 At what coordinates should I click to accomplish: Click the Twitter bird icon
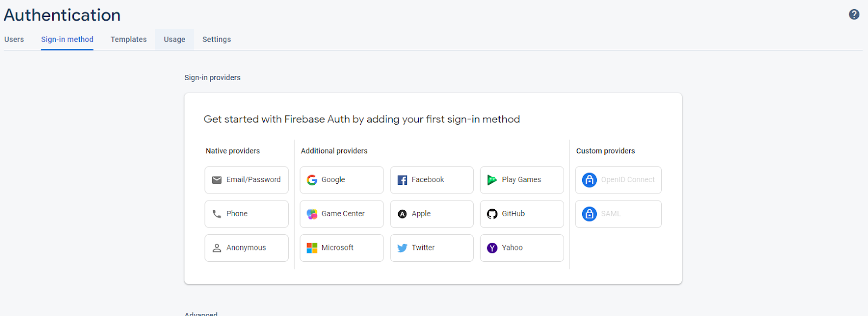[402, 248]
